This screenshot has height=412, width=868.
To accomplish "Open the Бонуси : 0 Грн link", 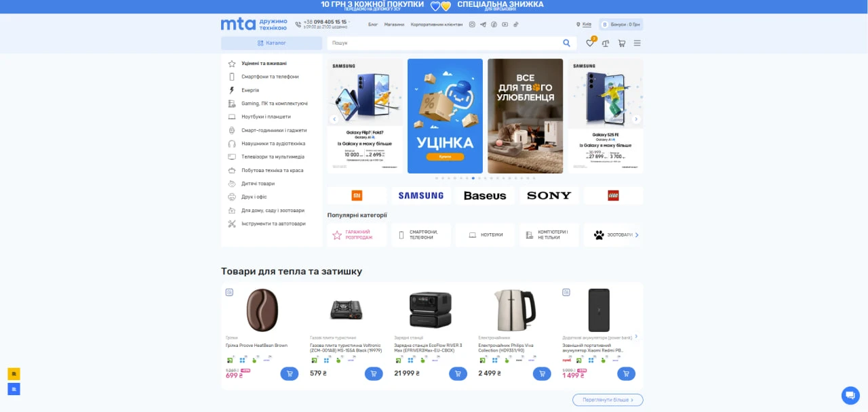I will [624, 24].
